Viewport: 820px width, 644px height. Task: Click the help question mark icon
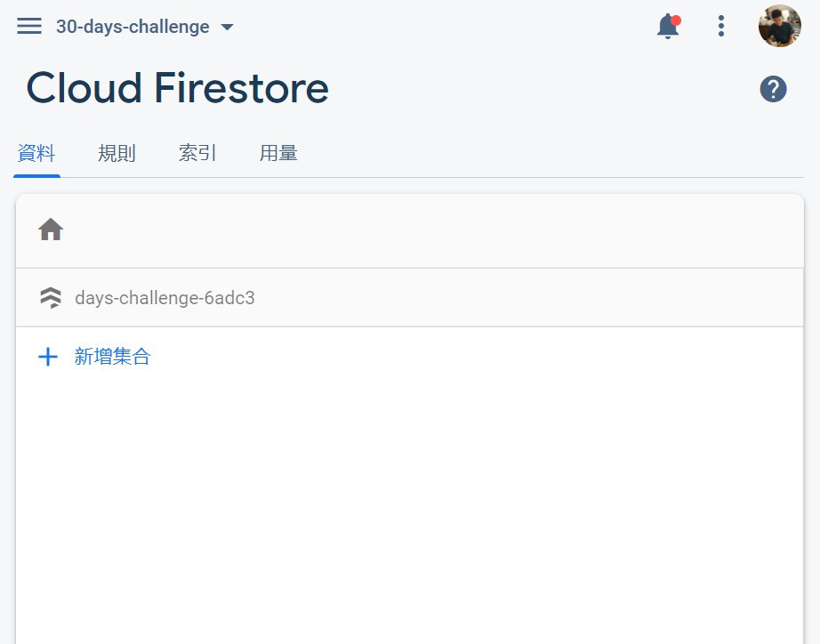coord(773,89)
